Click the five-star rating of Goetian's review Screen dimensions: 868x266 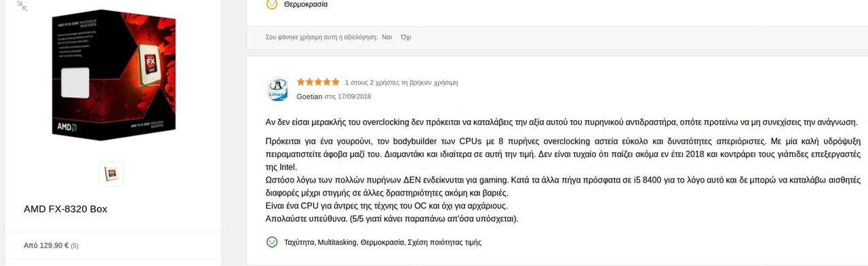click(318, 82)
